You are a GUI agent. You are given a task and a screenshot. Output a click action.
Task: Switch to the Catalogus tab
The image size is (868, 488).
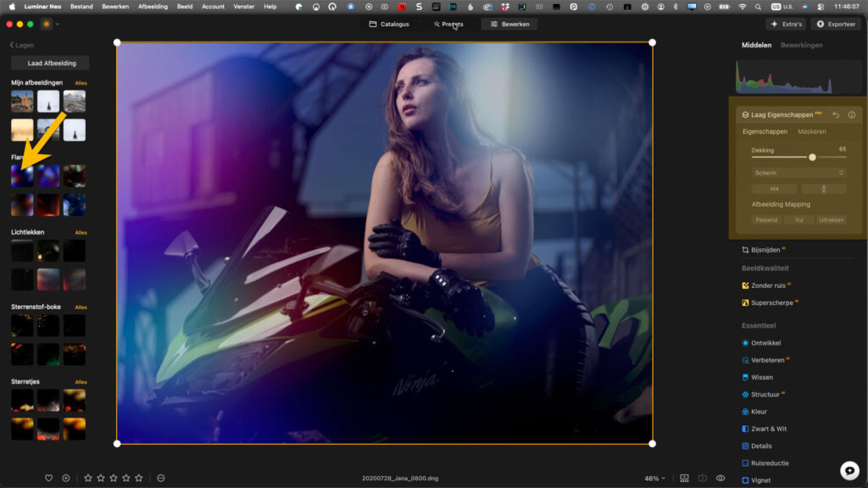389,25
